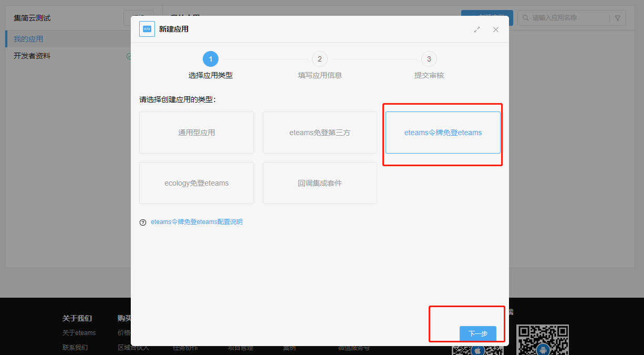
Task: Click the filter funnel icon beside the search box
Action: point(618,18)
